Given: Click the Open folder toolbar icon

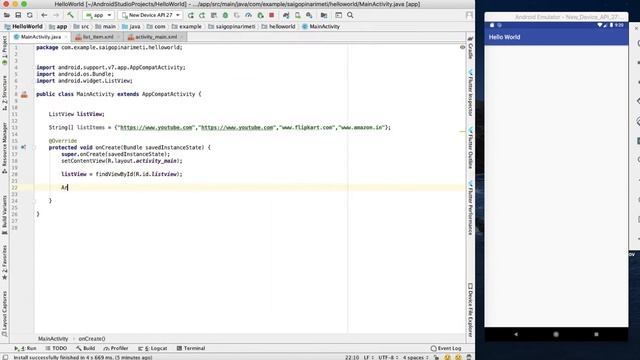Looking at the screenshot, I should (7, 15).
